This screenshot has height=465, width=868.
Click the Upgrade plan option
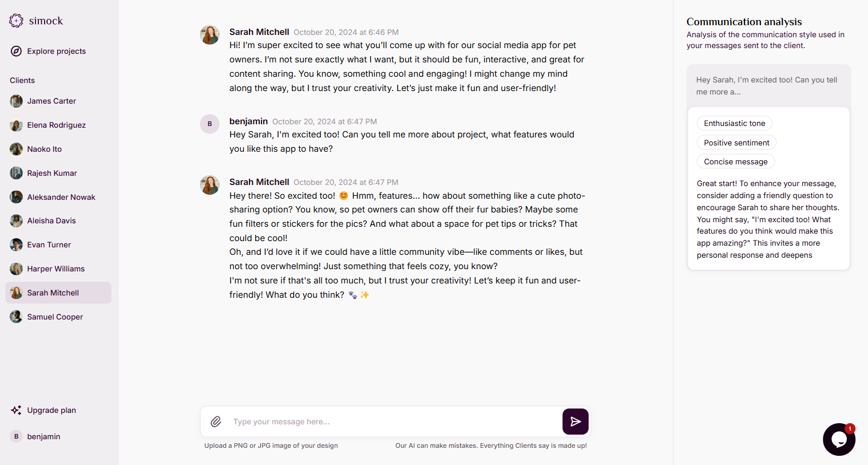pyautogui.click(x=51, y=410)
